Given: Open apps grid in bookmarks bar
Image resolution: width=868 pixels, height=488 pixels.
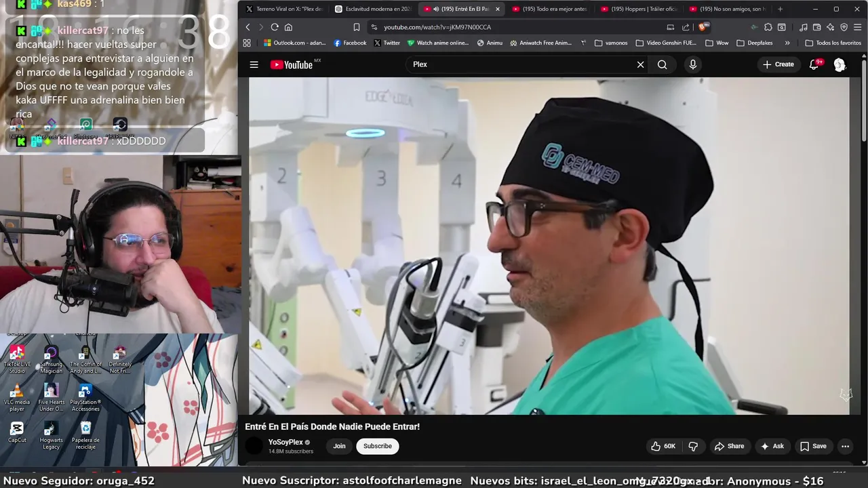Looking at the screenshot, I should 247,43.
